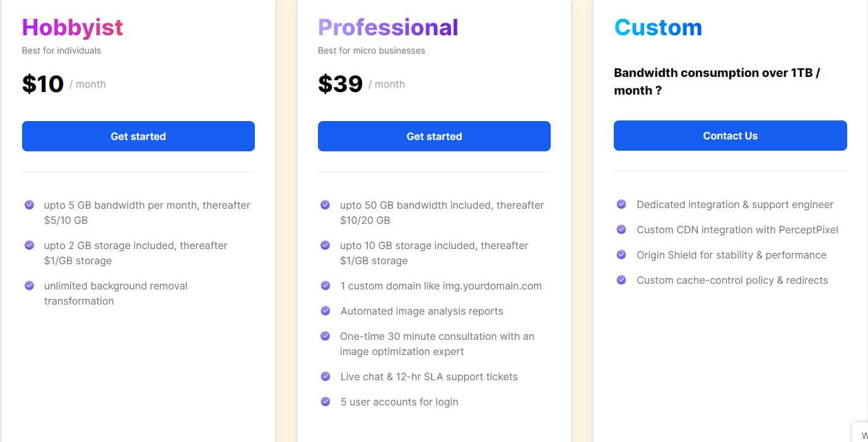The height and width of the screenshot is (442, 868).
Task: Click the checkmark beside live chat SLA support
Action: point(325,376)
